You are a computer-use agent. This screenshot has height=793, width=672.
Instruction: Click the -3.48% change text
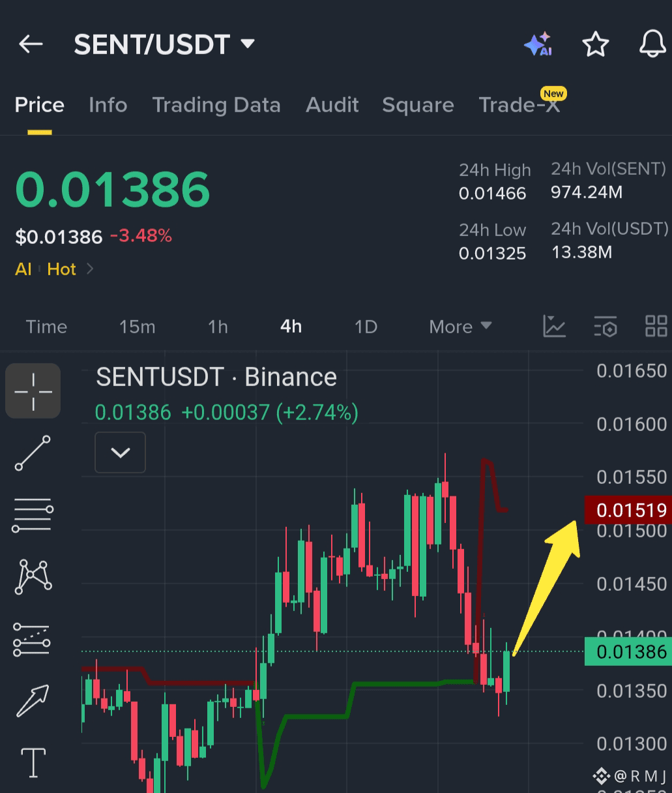coord(141,235)
